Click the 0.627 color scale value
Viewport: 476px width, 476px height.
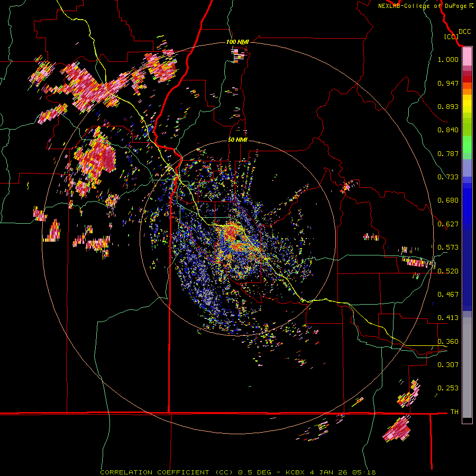448,224
